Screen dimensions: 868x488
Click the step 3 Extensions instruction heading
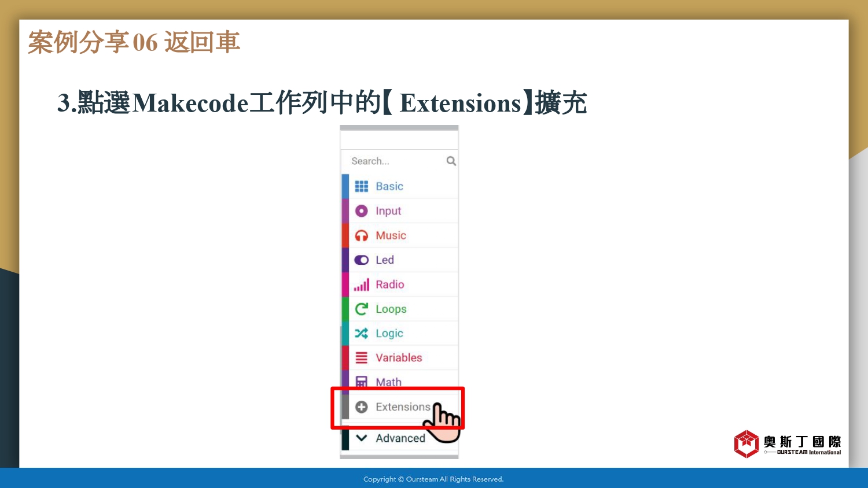pyautogui.click(x=322, y=103)
